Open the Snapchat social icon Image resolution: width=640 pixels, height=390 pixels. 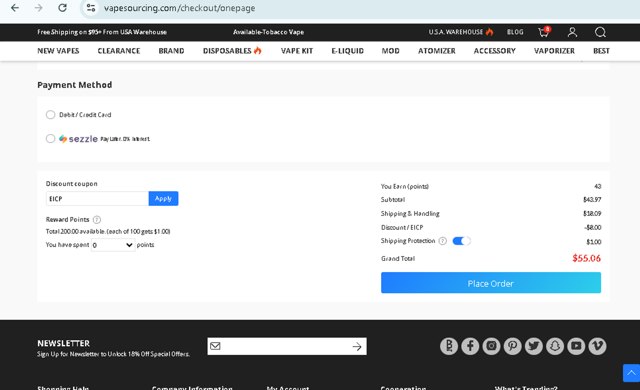point(555,346)
